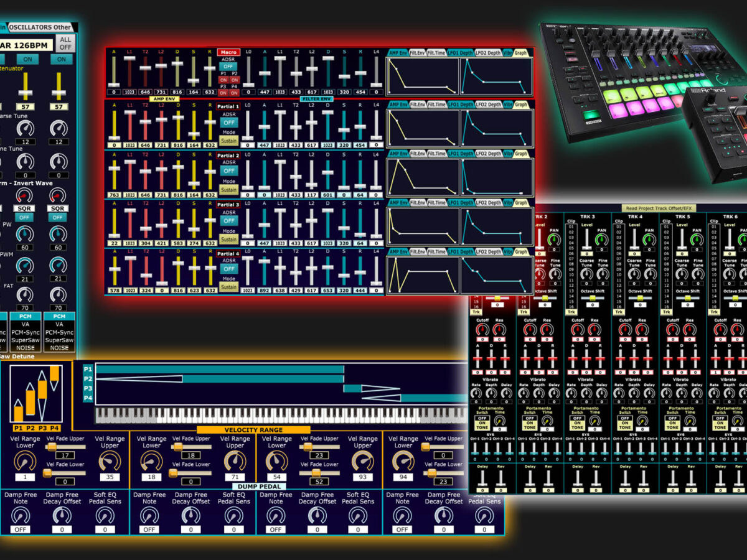Screen dimensions: 747x560
Task: Click the TRK 3 Vibrato Rate knob
Action: coord(571,393)
